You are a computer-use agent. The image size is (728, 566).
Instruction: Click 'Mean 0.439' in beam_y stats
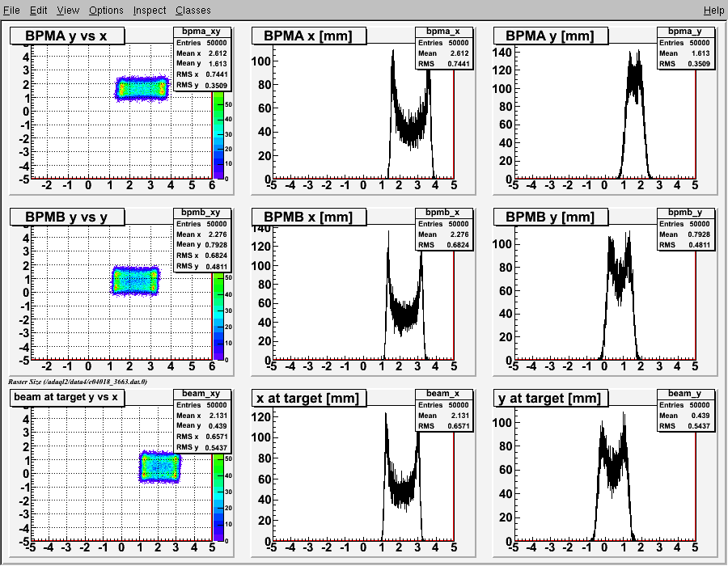point(685,416)
